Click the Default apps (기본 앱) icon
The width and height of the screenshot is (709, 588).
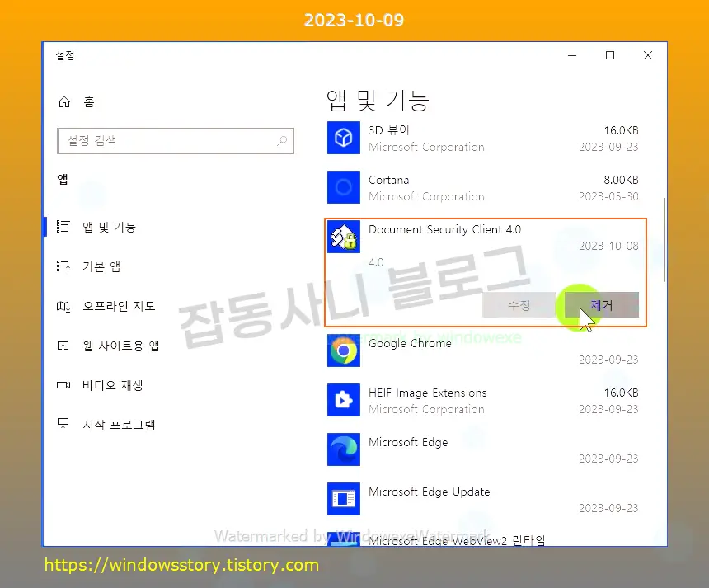pos(63,266)
